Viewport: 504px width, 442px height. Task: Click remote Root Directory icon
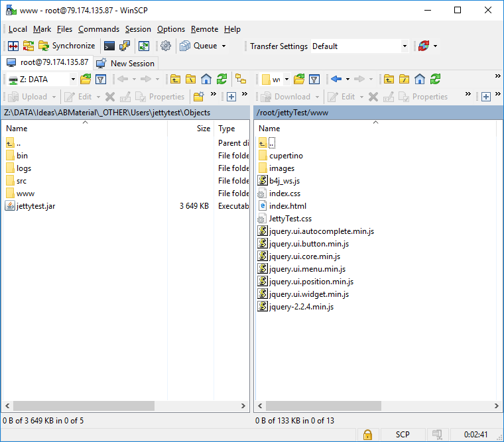(404, 79)
